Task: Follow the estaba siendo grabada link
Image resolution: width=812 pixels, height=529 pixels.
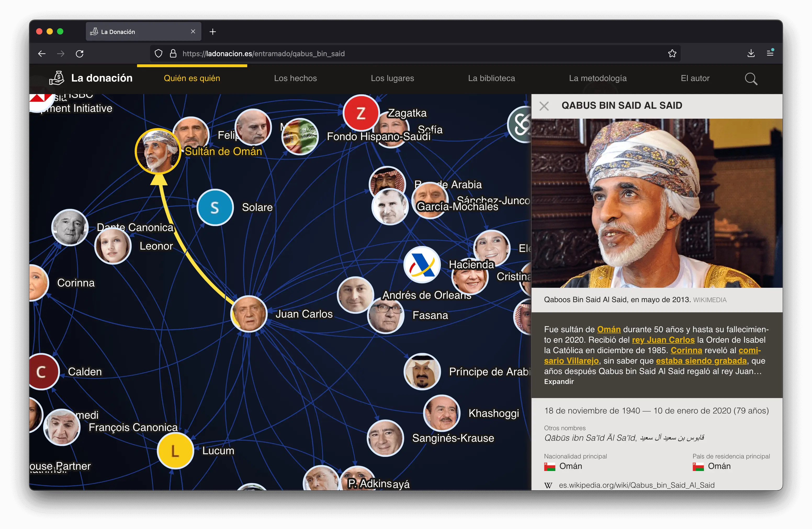Action: click(x=701, y=361)
